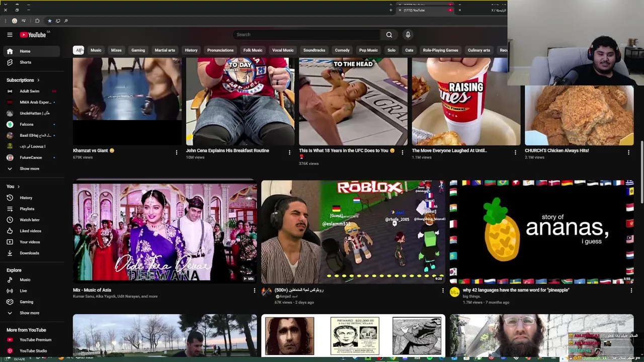Viewport: 644px width, 362px height.
Task: Open options for Khamzat vs Giant short
Action: (176, 152)
